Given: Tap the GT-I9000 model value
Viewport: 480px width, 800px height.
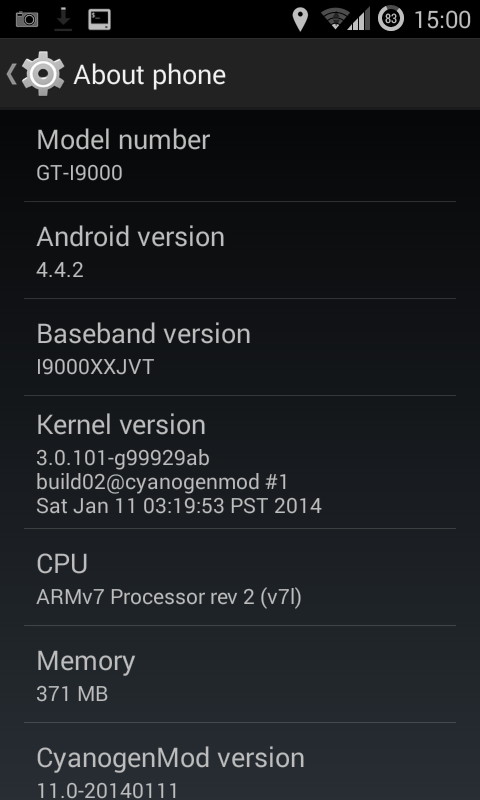Looking at the screenshot, I should click(x=80, y=173).
